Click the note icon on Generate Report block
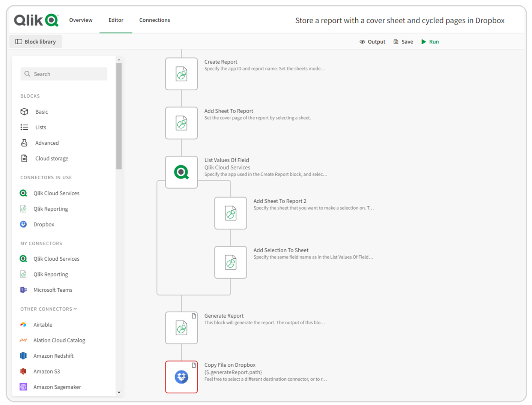 (194, 316)
